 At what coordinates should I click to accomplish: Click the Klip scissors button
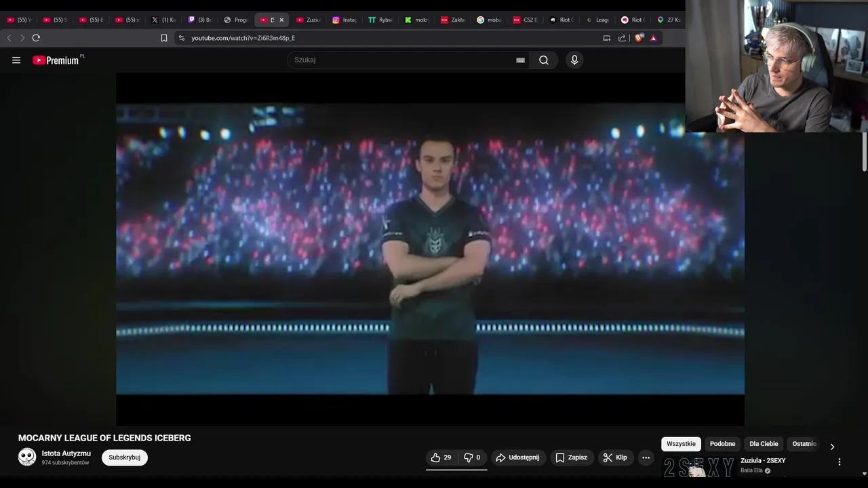point(615,457)
